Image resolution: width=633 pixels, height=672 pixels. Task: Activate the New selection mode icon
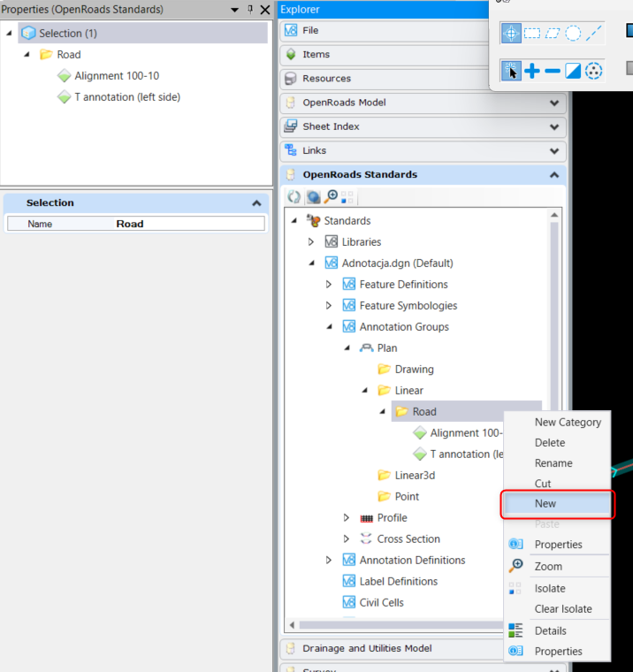[x=511, y=71]
